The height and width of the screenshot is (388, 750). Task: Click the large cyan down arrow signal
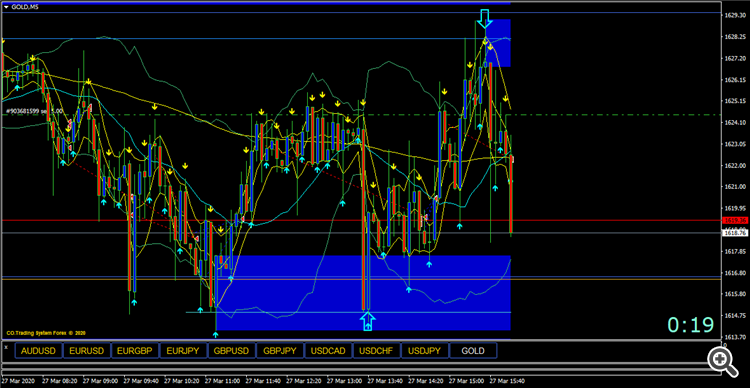pyautogui.click(x=485, y=18)
